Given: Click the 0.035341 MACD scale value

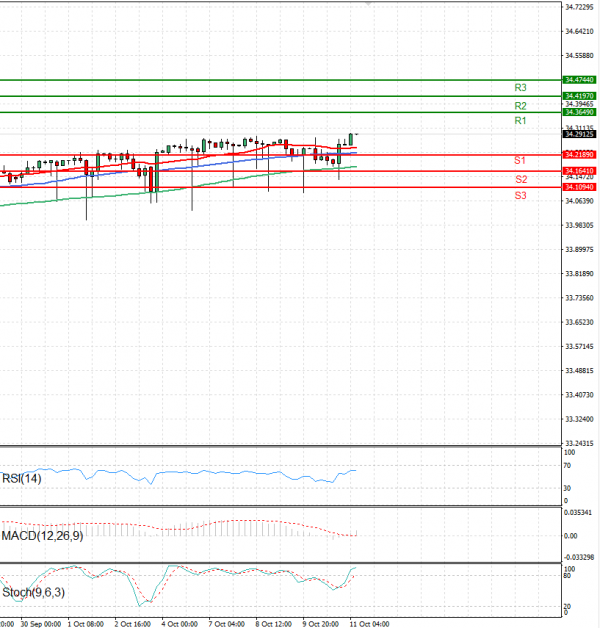Looking at the screenshot, I should 578,513.
